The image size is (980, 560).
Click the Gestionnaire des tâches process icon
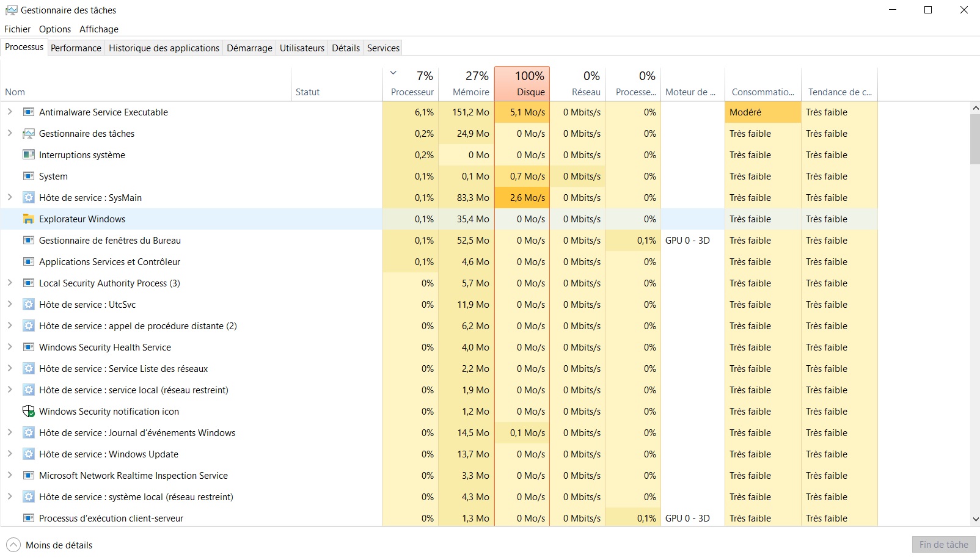[28, 134]
